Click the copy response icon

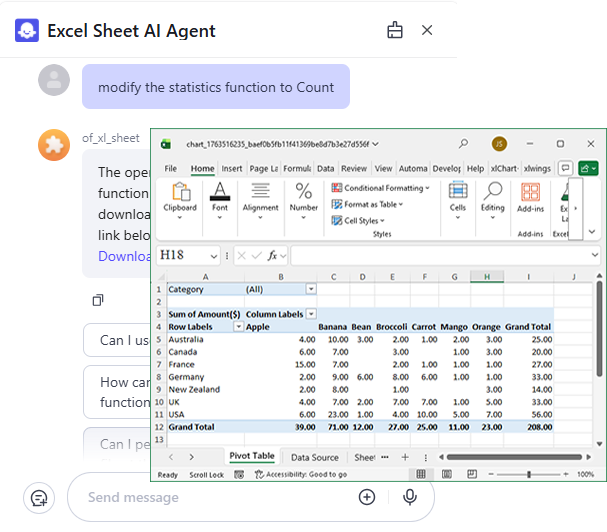pyautogui.click(x=98, y=300)
